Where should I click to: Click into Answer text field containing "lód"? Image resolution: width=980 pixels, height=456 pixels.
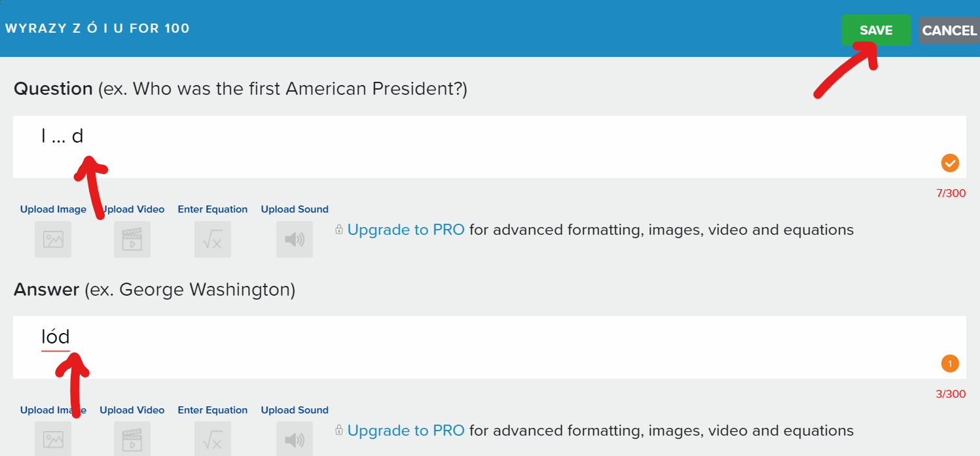pyautogui.click(x=458, y=347)
